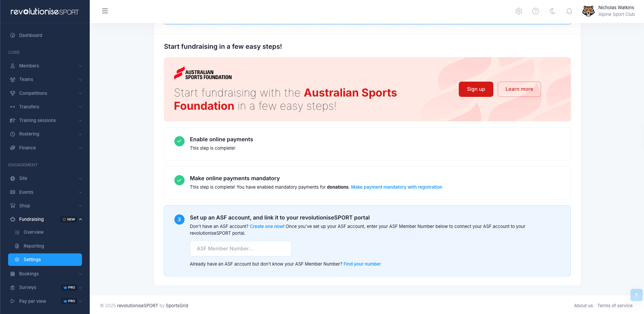644x314 pixels.
Task: Click the hamburger menu icon
Action: point(105,11)
